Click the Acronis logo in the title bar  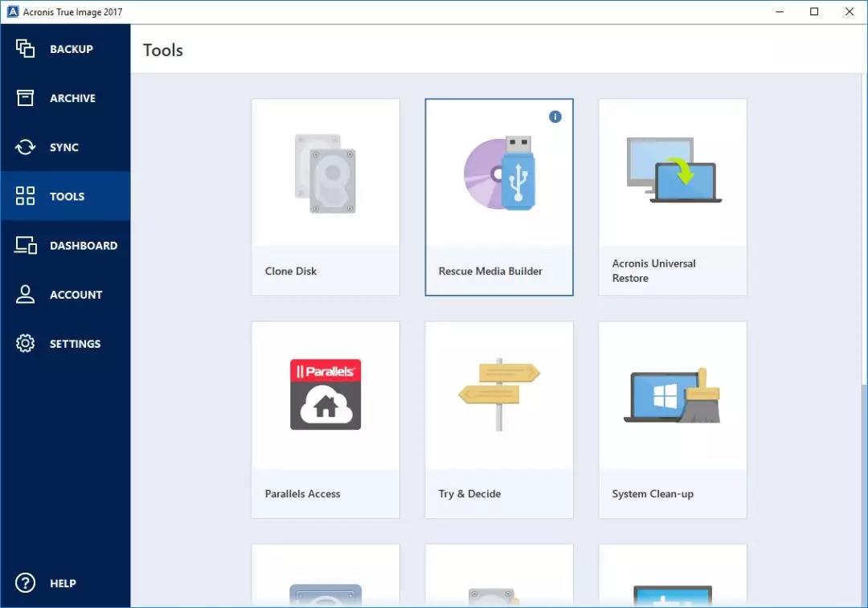click(x=12, y=12)
